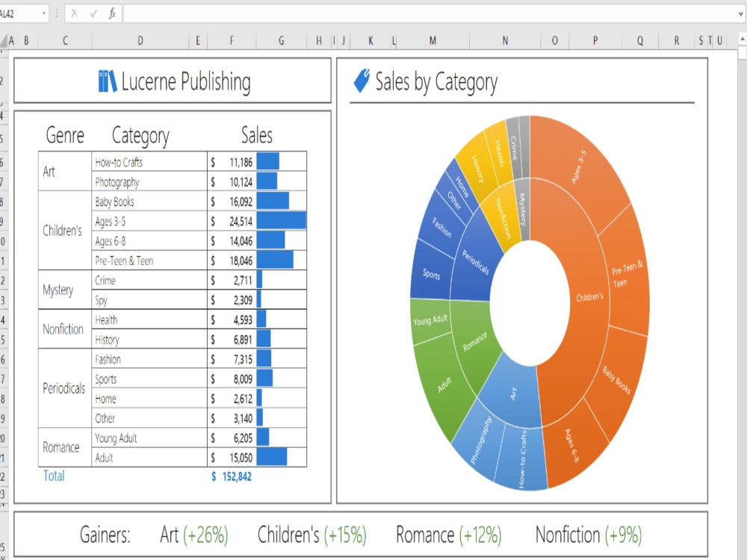Viewport: 747px width, 560px height.
Task: Select the Ages 3-5 category cell
Action: click(149, 222)
